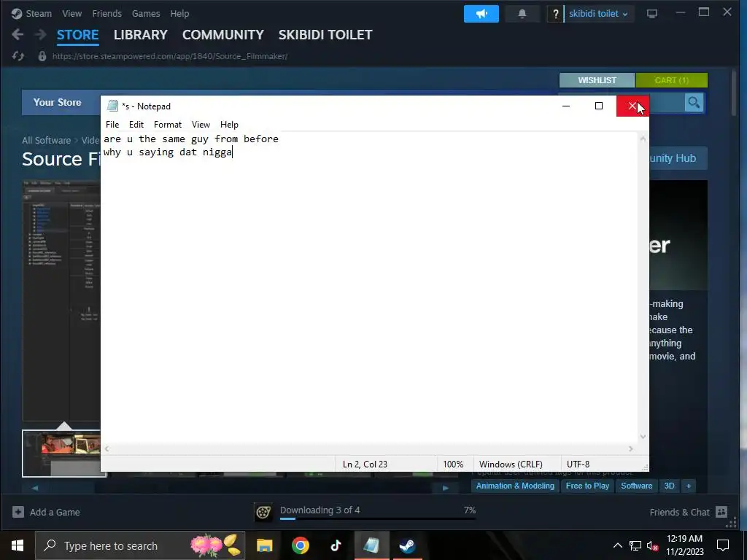This screenshot has width=747, height=560.
Task: Click the padlock icon beside the URL
Action: click(x=42, y=56)
